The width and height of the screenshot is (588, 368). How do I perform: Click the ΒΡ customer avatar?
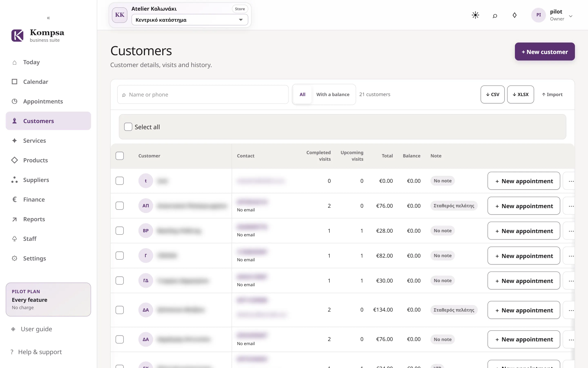(146, 231)
